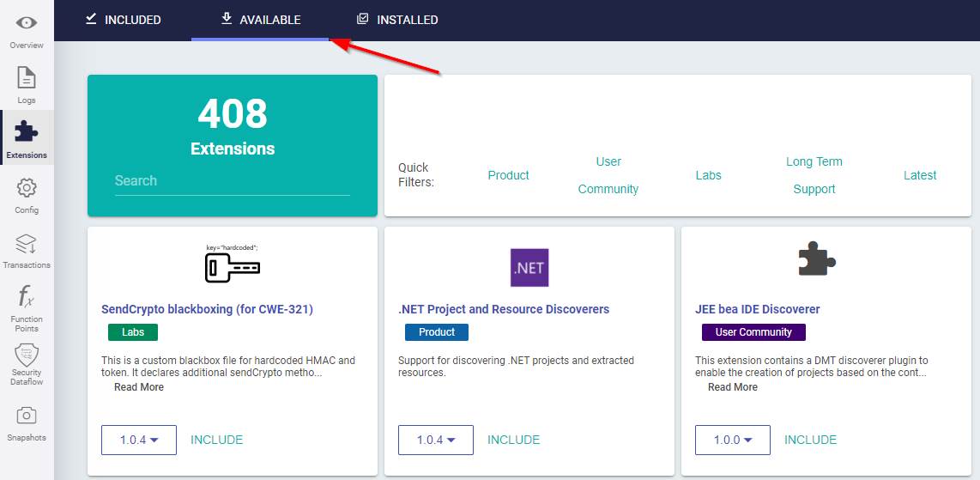The height and width of the screenshot is (480, 980).
Task: Open the Config gear icon
Action: 27,188
